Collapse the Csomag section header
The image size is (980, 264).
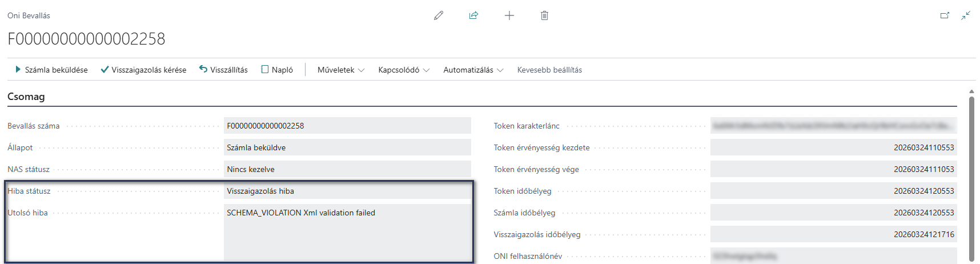pos(26,97)
